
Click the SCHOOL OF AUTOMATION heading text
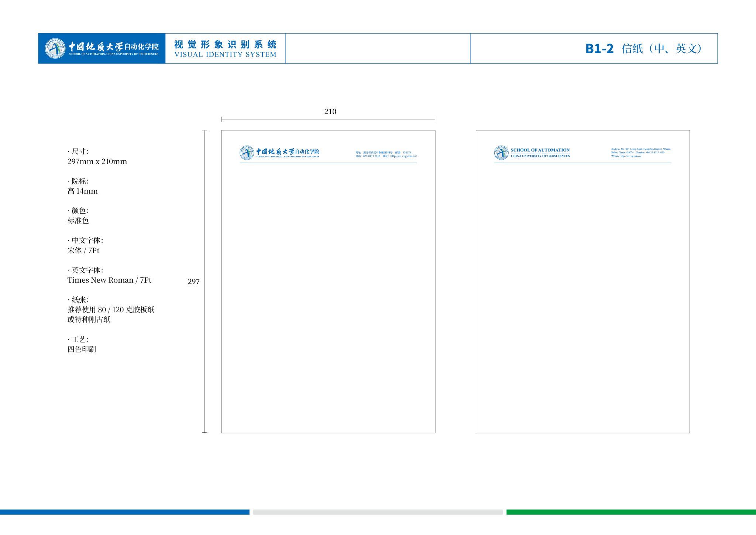click(540, 150)
